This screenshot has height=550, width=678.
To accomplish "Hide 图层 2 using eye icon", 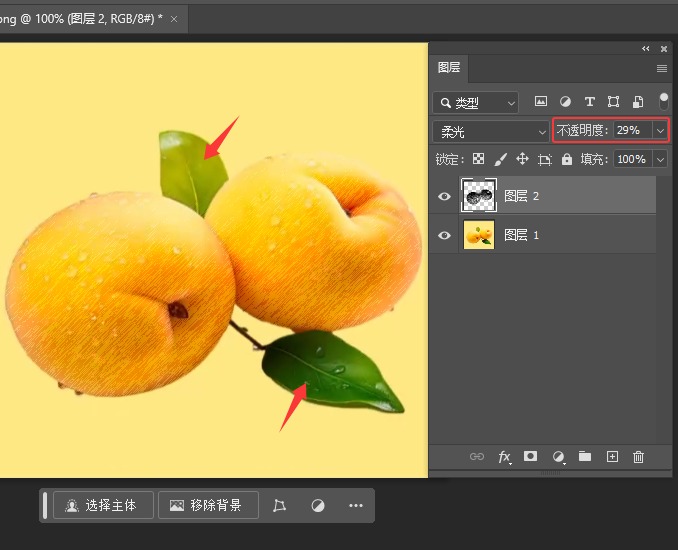I will (445, 196).
